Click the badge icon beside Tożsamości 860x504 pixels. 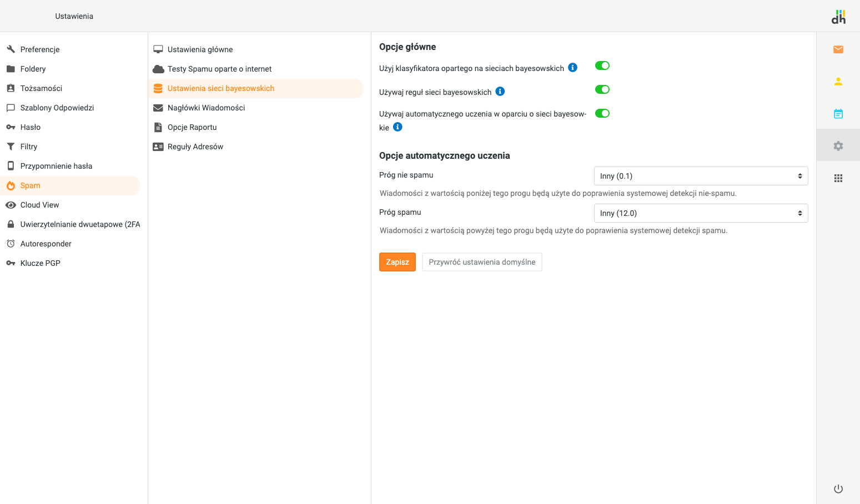click(x=11, y=88)
